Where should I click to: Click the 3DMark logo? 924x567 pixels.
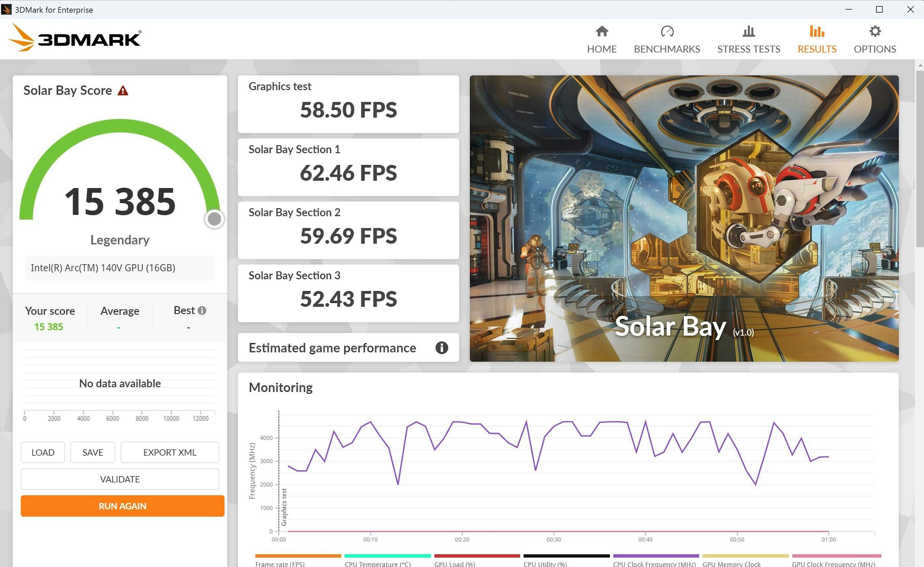point(75,38)
